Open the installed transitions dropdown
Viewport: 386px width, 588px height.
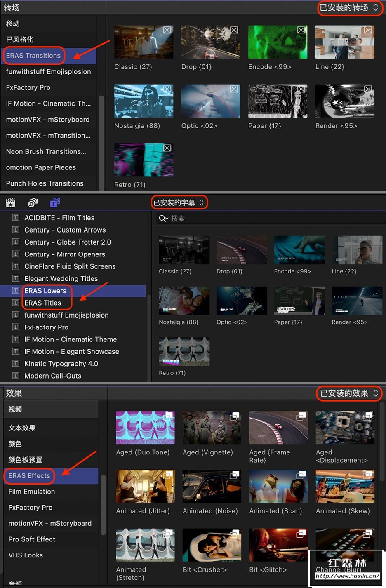point(349,7)
